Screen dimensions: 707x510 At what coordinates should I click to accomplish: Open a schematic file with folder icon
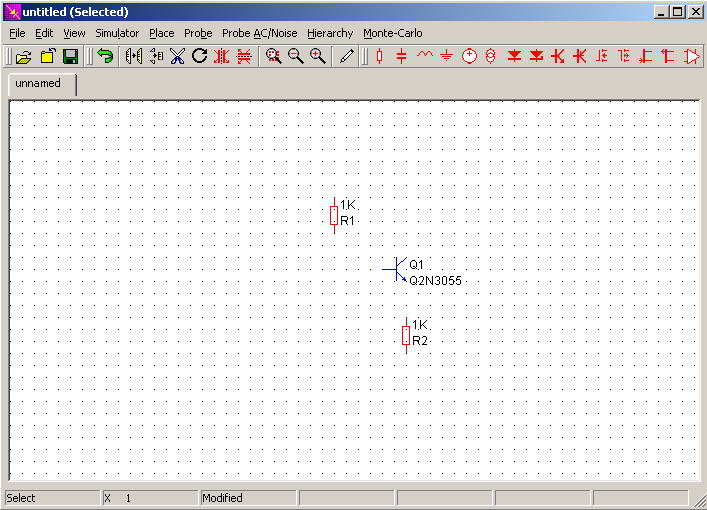click(23, 57)
